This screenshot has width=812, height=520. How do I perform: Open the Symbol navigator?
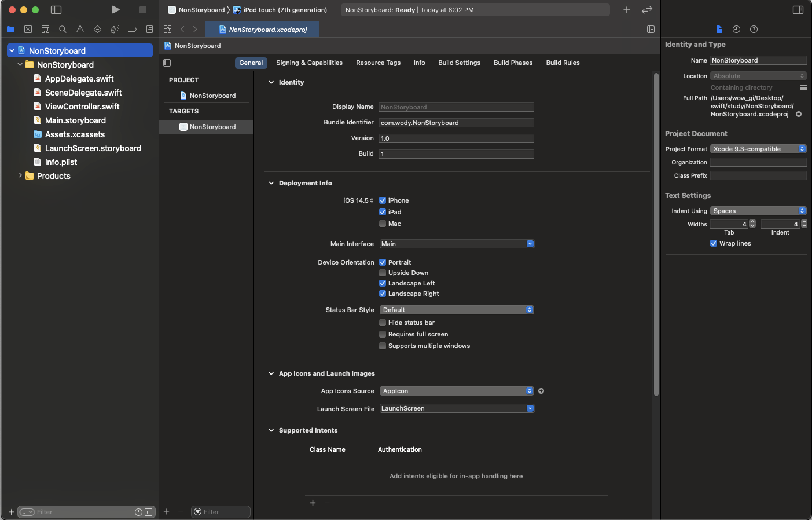[x=45, y=29]
